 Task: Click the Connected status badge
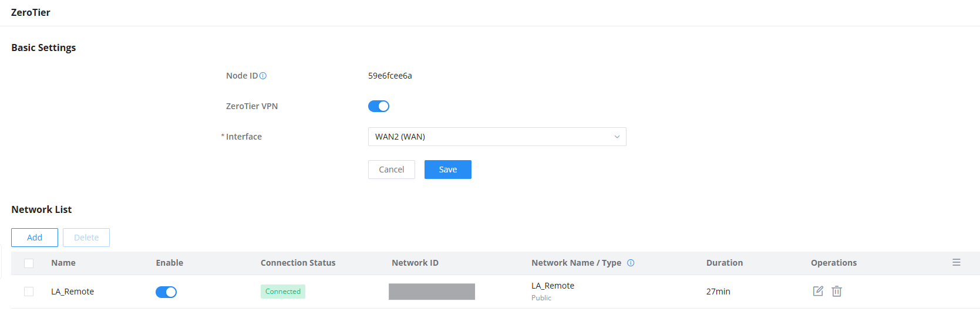pyautogui.click(x=283, y=292)
